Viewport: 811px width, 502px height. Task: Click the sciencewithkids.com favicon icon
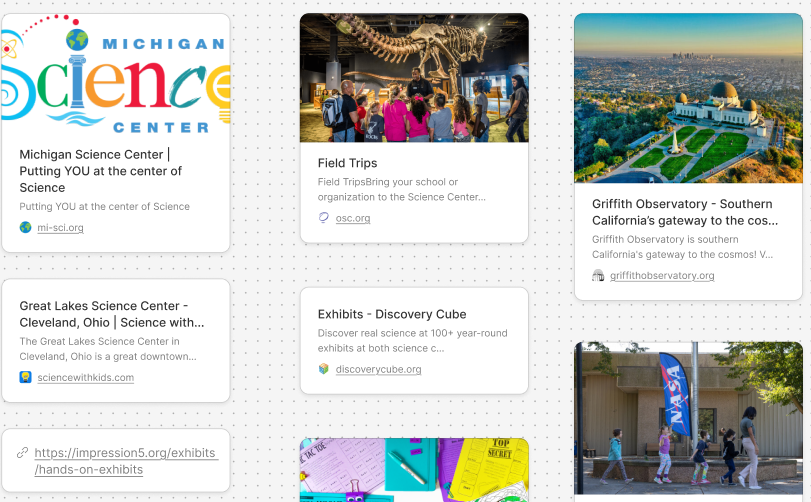[x=26, y=377]
